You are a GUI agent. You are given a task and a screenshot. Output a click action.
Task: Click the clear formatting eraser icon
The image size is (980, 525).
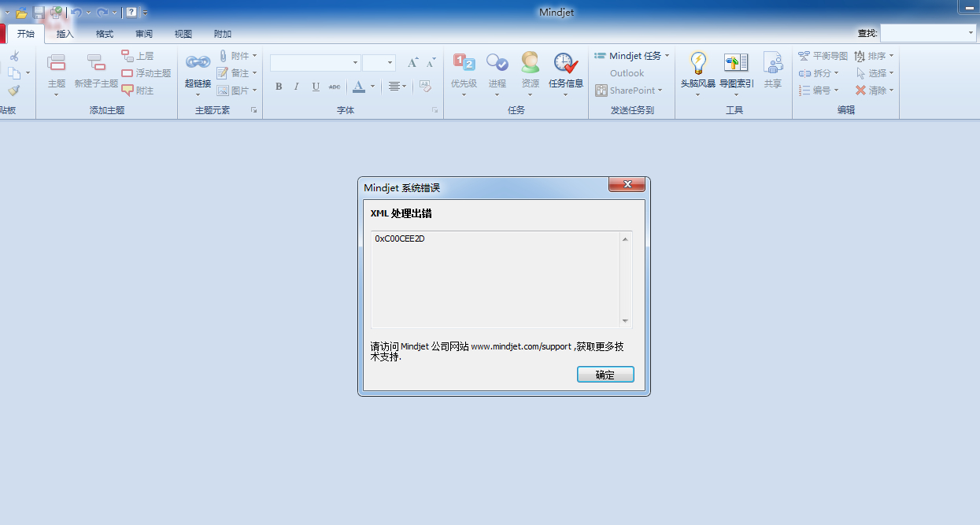(x=425, y=87)
